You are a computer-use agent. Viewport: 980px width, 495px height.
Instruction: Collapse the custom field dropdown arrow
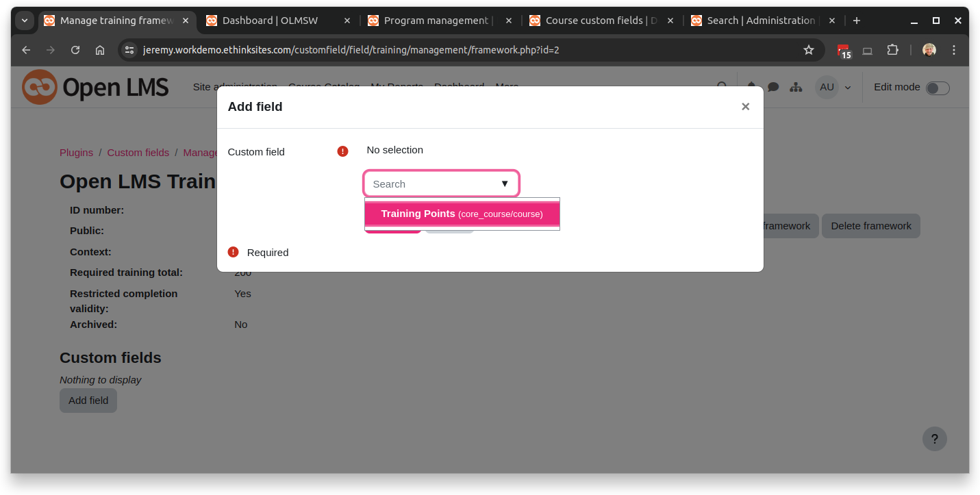pyautogui.click(x=505, y=184)
